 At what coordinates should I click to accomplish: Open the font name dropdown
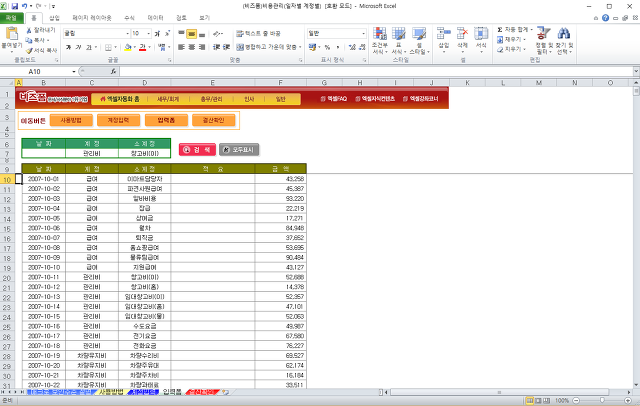127,33
